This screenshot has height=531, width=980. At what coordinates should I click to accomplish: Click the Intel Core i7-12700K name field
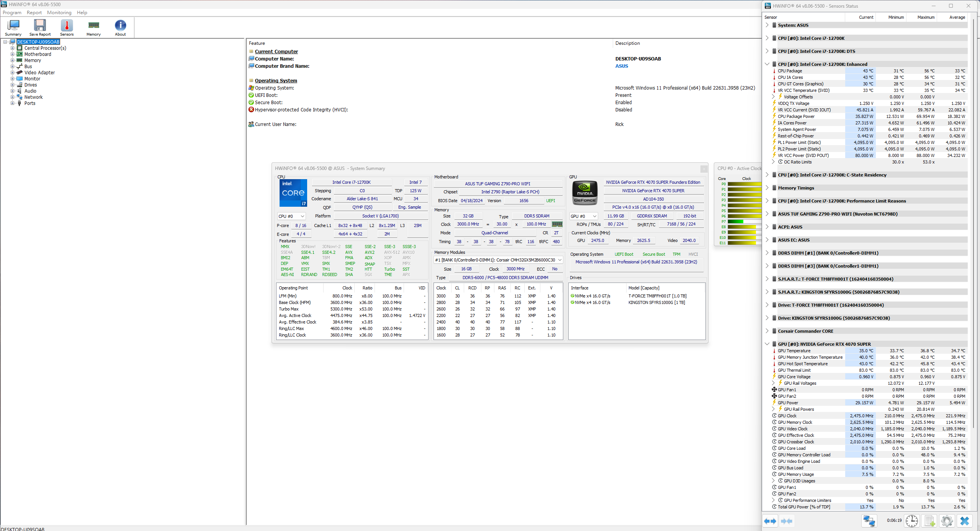[352, 183]
